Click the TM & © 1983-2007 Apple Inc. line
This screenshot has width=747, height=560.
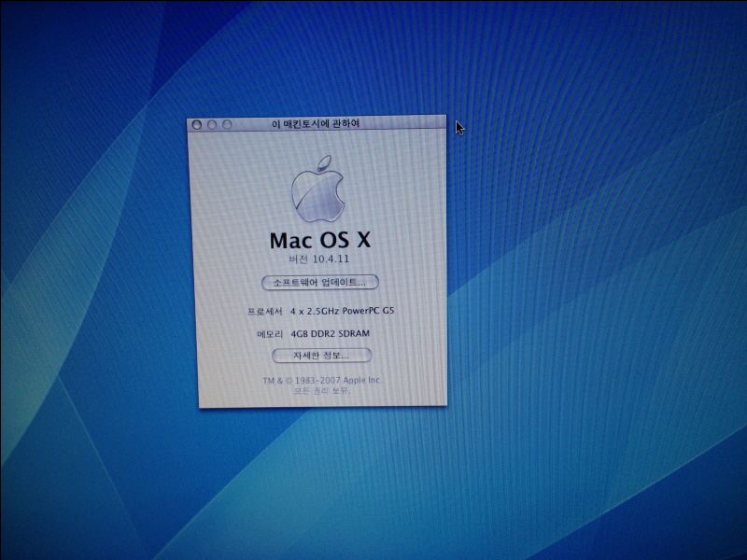click(x=322, y=380)
